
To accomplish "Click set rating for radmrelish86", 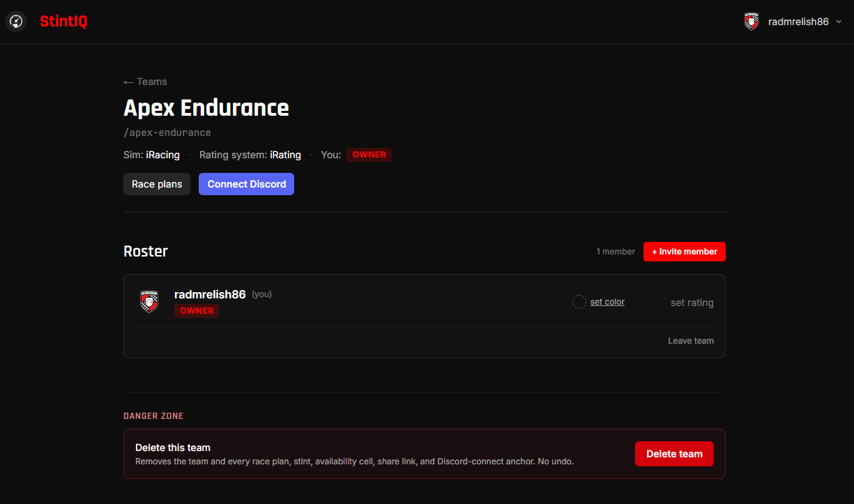I will pyautogui.click(x=692, y=303).
